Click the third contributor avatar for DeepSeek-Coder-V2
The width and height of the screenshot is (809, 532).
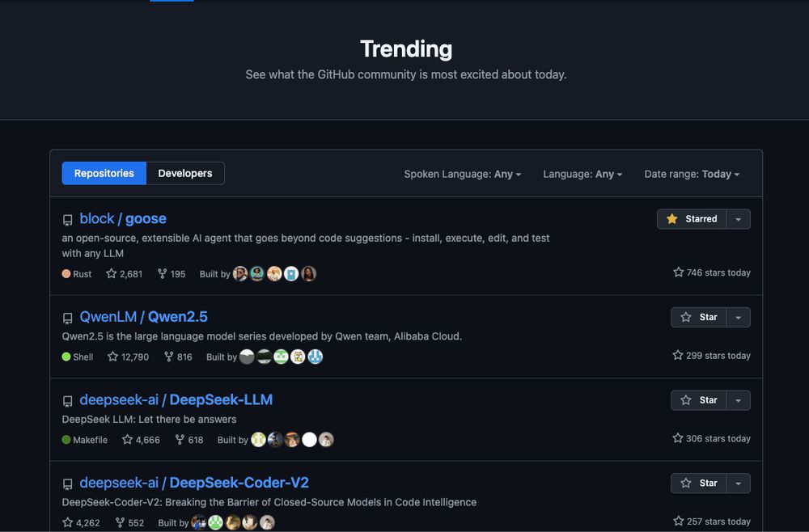pyautogui.click(x=233, y=523)
